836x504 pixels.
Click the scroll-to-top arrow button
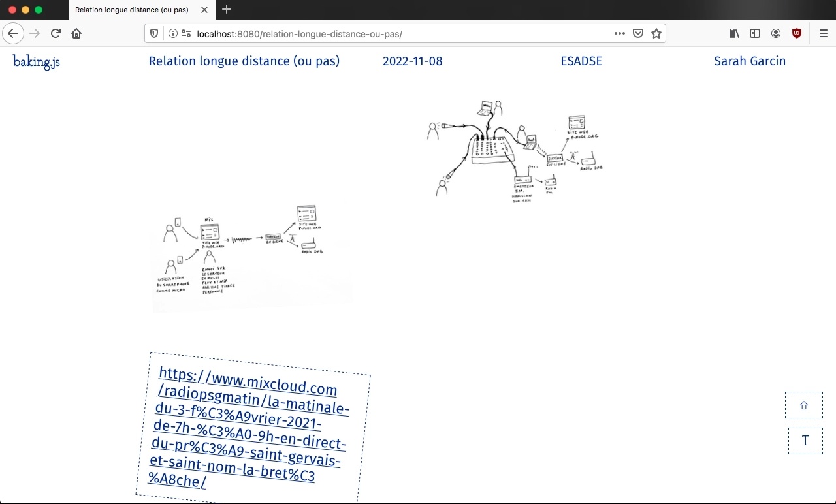click(x=804, y=405)
